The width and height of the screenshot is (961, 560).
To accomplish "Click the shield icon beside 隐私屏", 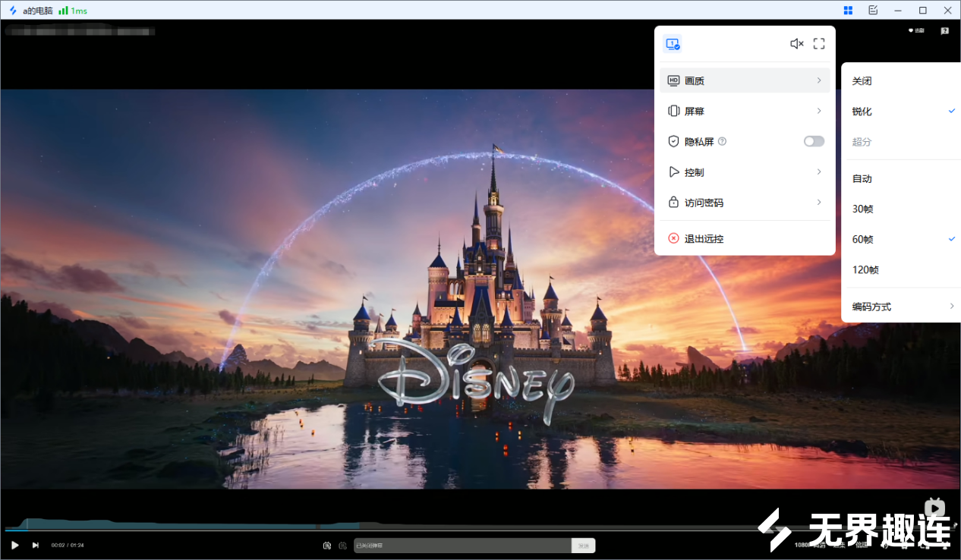I will 673,141.
